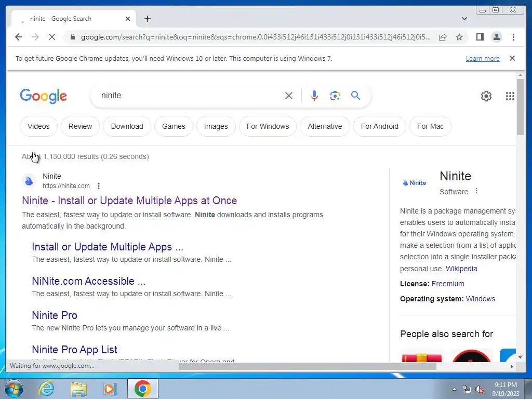
Task: Filter results by Review
Action: click(x=80, y=126)
